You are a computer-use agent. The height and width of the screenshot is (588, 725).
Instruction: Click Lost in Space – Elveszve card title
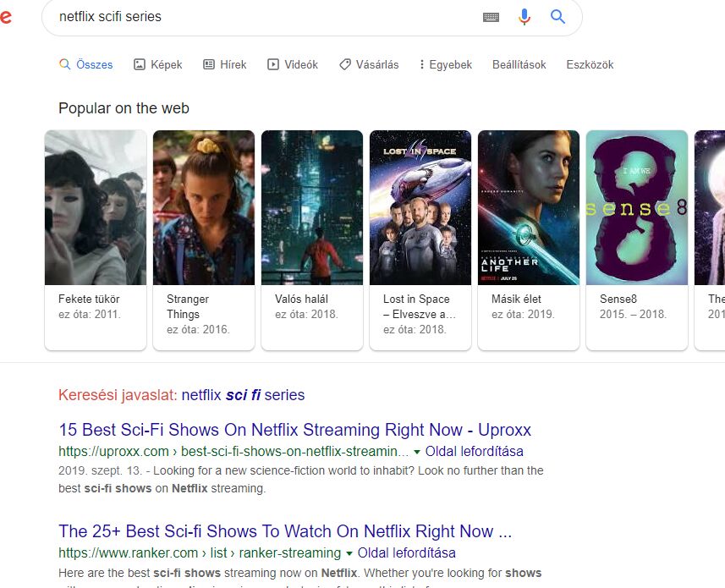pos(420,306)
